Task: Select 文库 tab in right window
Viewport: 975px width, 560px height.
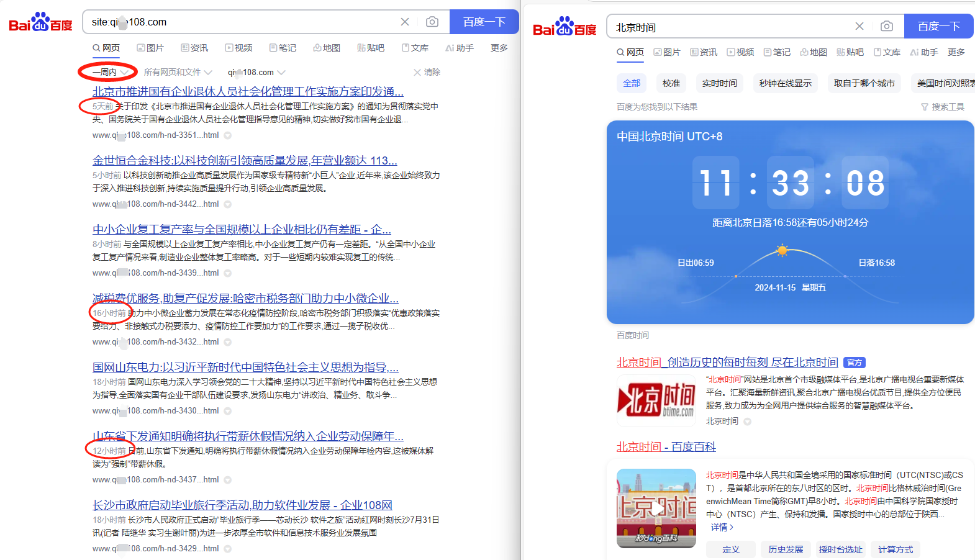Action: (887, 52)
